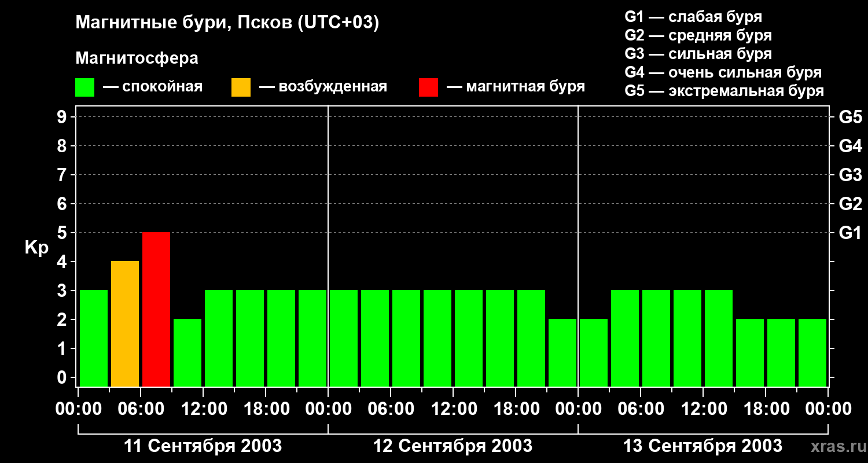Click the 'G2 — средняя буря' legend line
This screenshot has height=463, width=868.
(698, 35)
